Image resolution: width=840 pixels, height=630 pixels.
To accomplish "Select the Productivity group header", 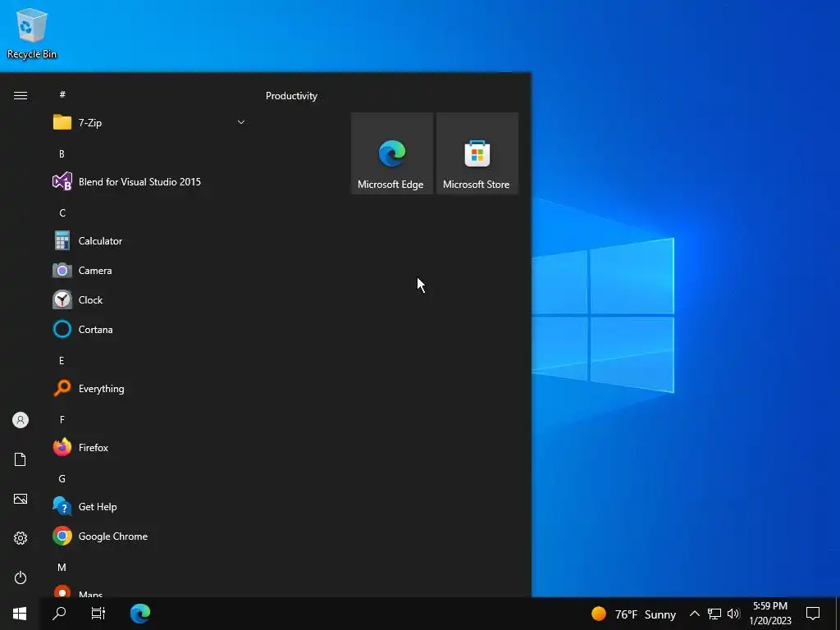I will pyautogui.click(x=291, y=96).
